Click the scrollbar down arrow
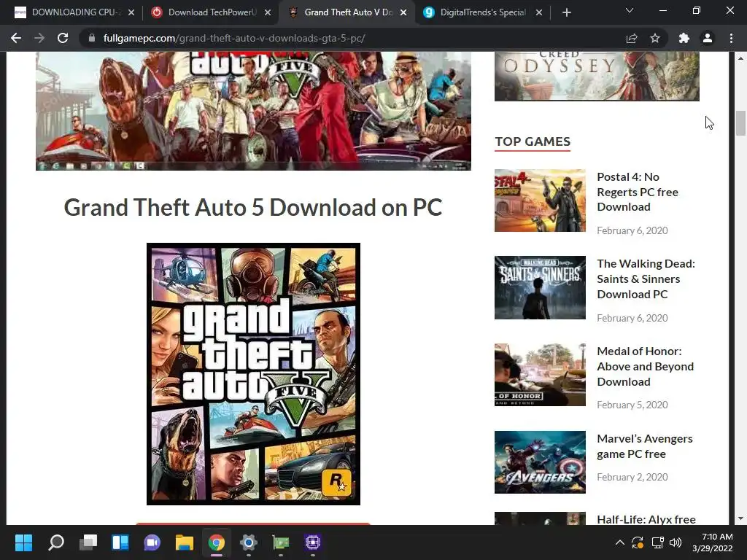 tap(740, 518)
